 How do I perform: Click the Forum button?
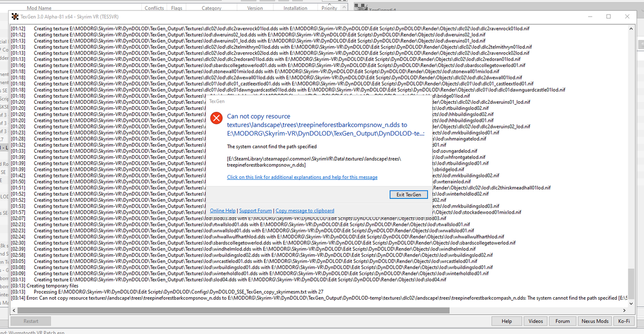562,321
